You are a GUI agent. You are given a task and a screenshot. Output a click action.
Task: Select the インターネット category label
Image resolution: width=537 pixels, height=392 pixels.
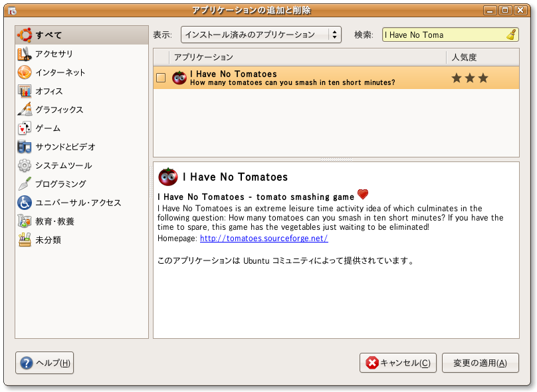pyautogui.click(x=60, y=72)
